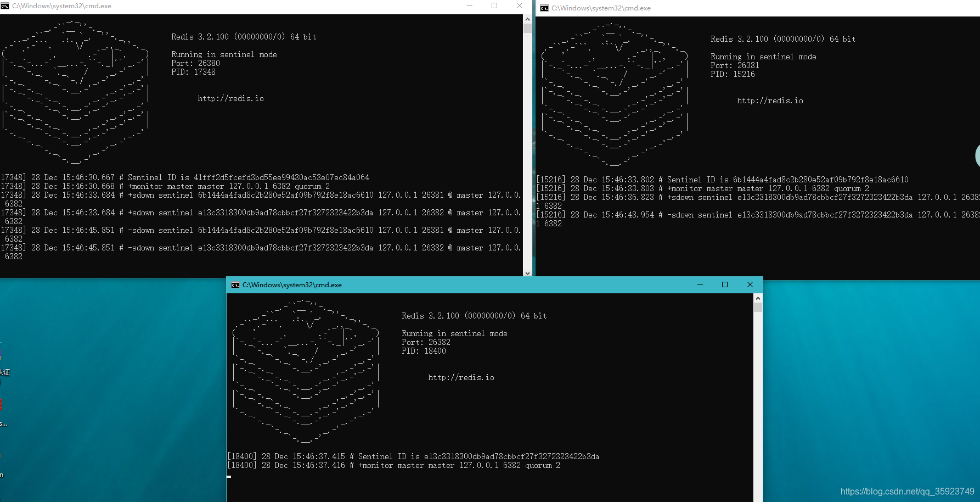
Task: Click the +monitor master line logged at 15:46:33.803
Action: point(703,189)
